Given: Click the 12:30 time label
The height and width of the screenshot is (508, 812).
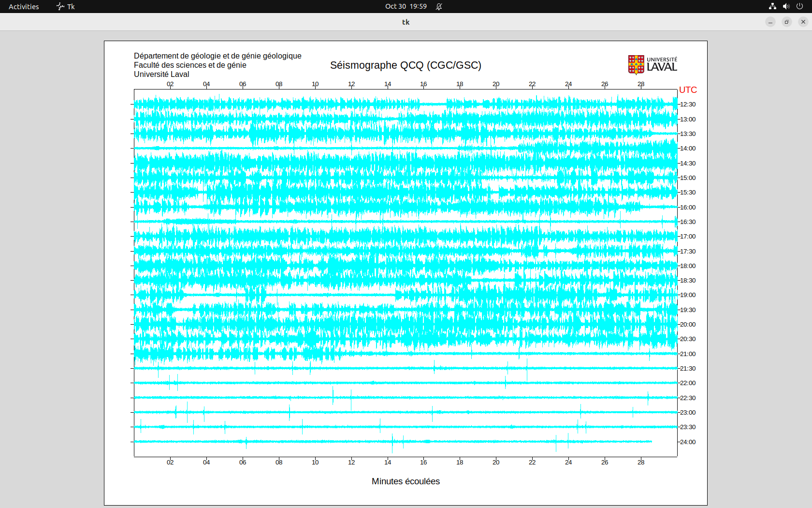Looking at the screenshot, I should tap(688, 105).
